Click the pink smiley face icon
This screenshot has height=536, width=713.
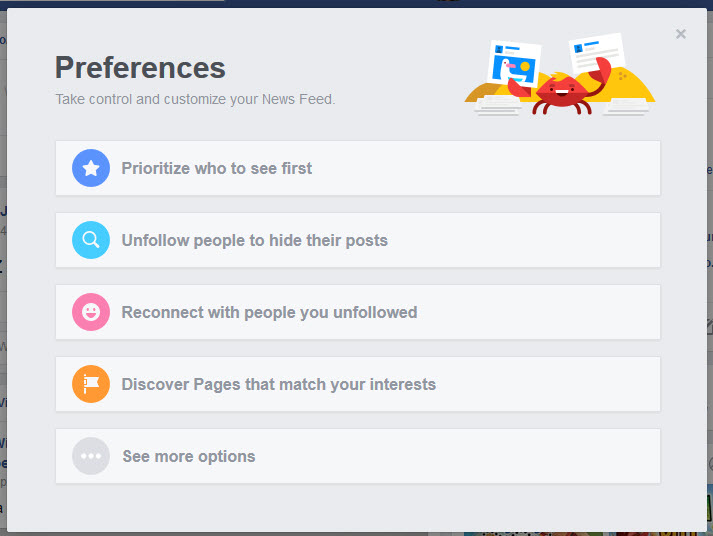[x=91, y=312]
